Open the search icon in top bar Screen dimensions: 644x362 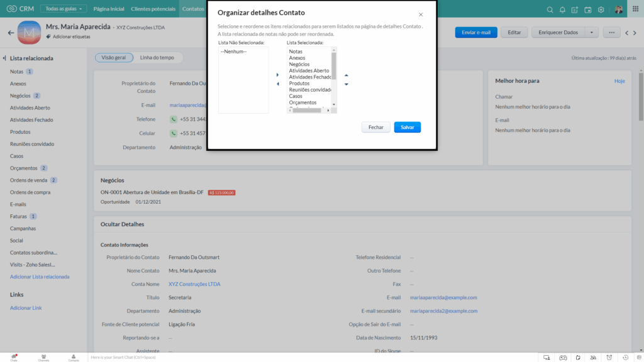click(x=550, y=9)
